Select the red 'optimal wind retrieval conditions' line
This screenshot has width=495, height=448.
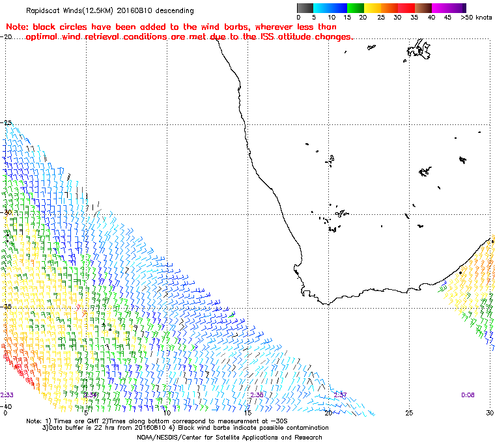(x=189, y=37)
